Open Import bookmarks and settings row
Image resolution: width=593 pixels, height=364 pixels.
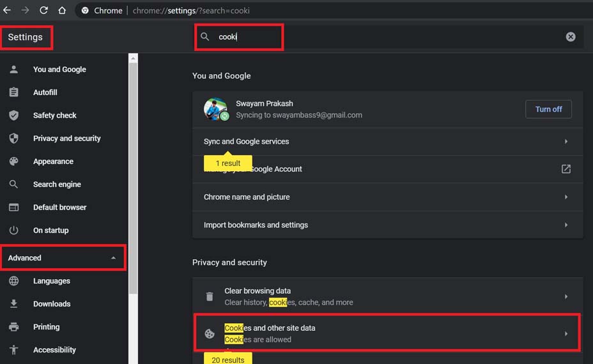point(388,225)
